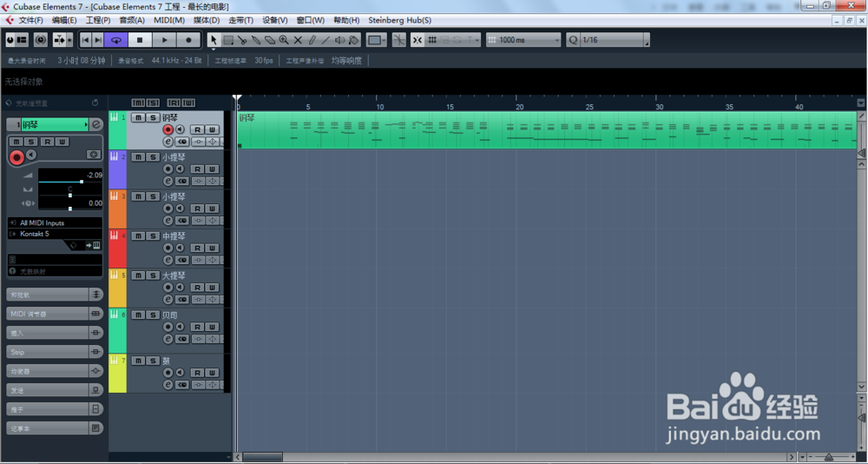Solo the 大提琴 track
This screenshot has height=464, width=868.
(153, 275)
